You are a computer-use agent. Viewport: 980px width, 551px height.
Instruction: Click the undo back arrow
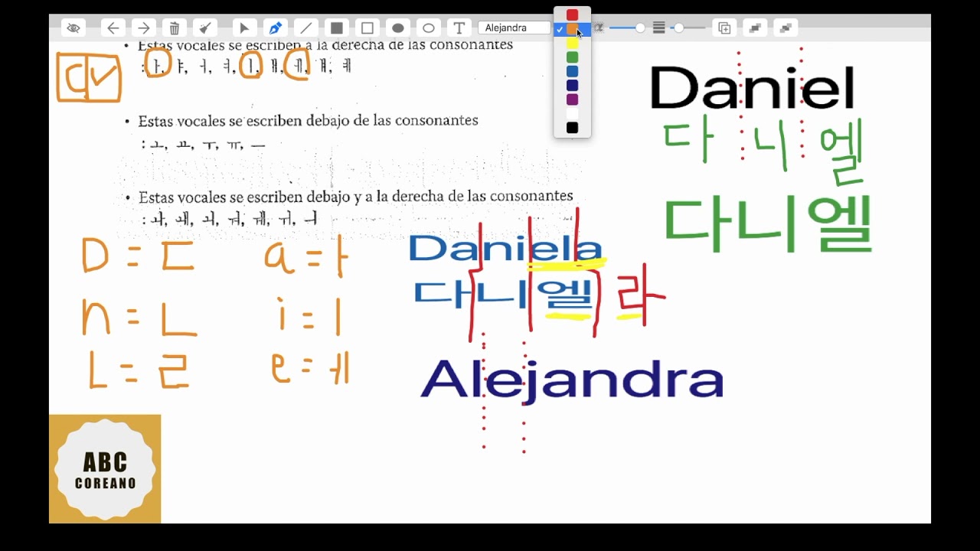pyautogui.click(x=113, y=28)
